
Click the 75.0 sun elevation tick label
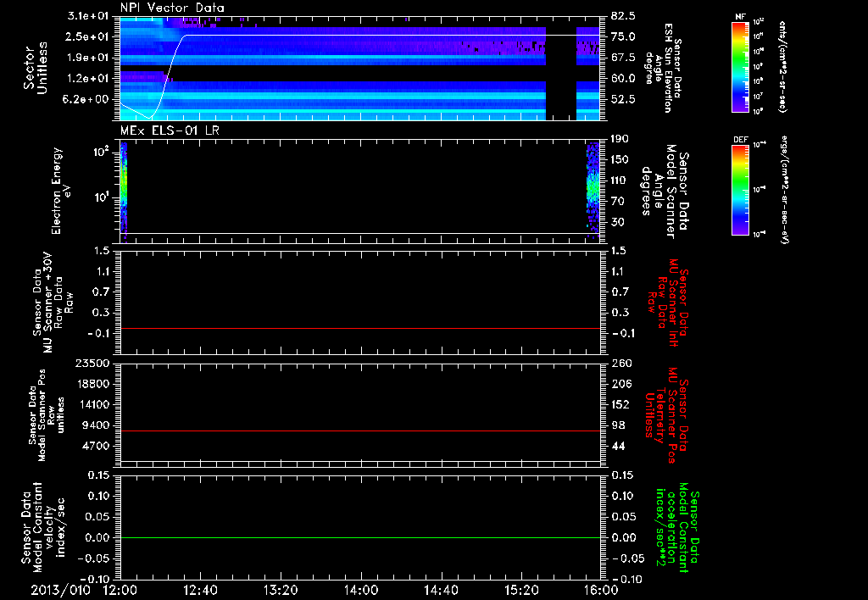coord(623,36)
